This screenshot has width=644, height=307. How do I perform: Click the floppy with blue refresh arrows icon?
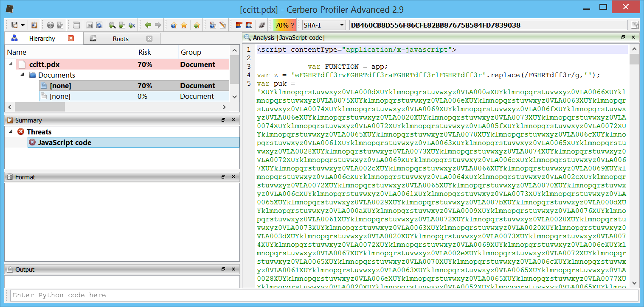[99, 25]
